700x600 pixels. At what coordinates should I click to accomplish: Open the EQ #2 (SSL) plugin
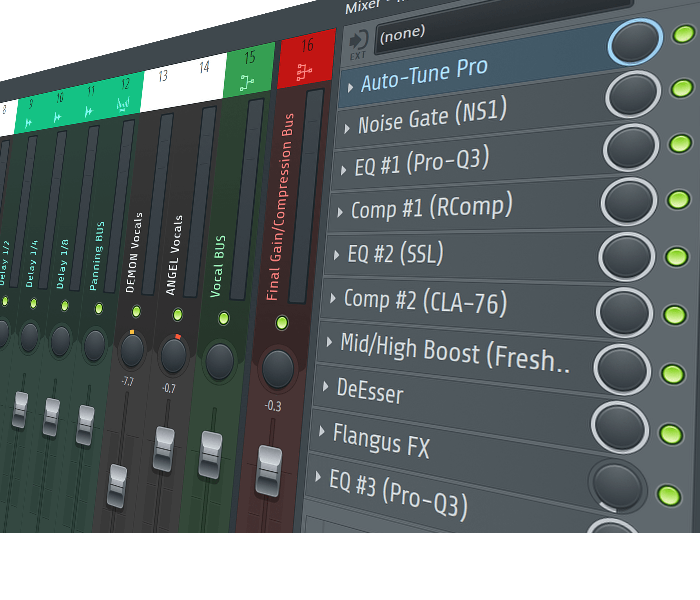point(395,254)
